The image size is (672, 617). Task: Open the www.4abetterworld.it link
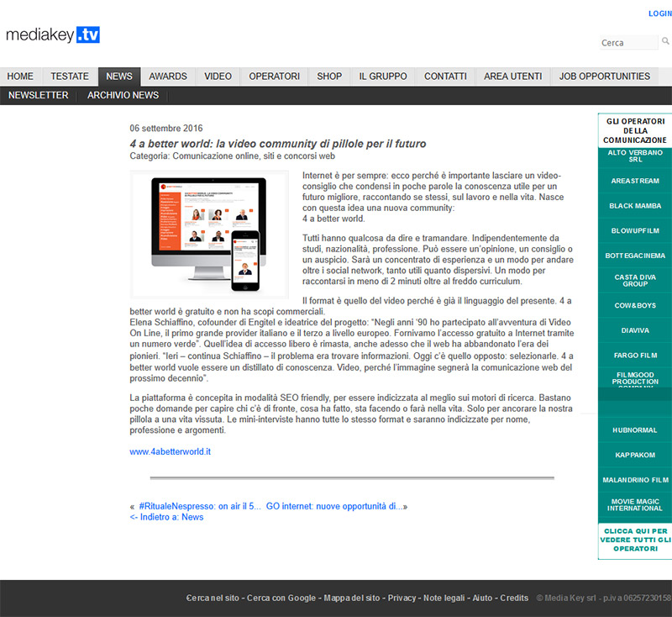[170, 451]
